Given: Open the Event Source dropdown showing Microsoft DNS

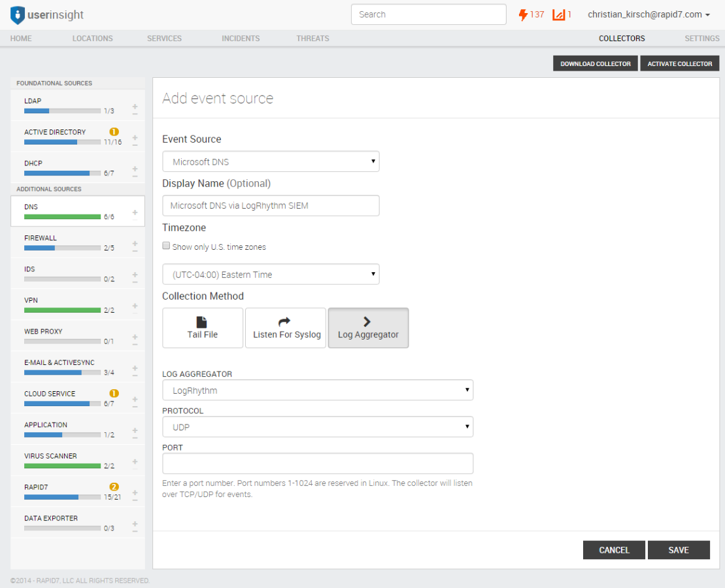Looking at the screenshot, I should (271, 161).
